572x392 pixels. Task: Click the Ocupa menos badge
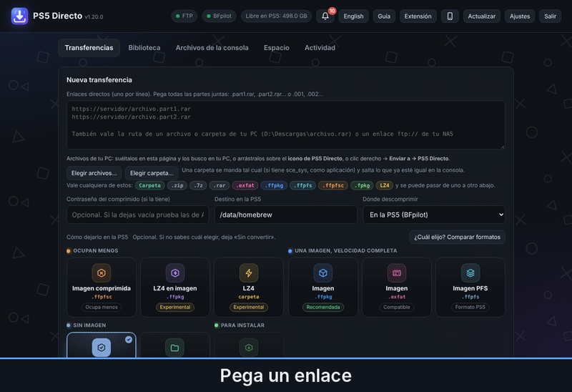click(102, 307)
